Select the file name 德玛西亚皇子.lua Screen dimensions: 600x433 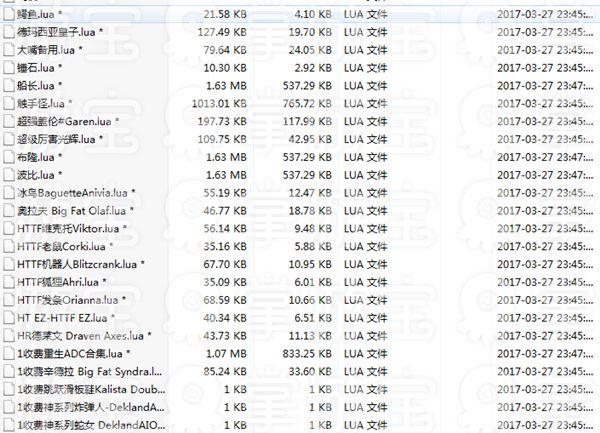point(56,32)
